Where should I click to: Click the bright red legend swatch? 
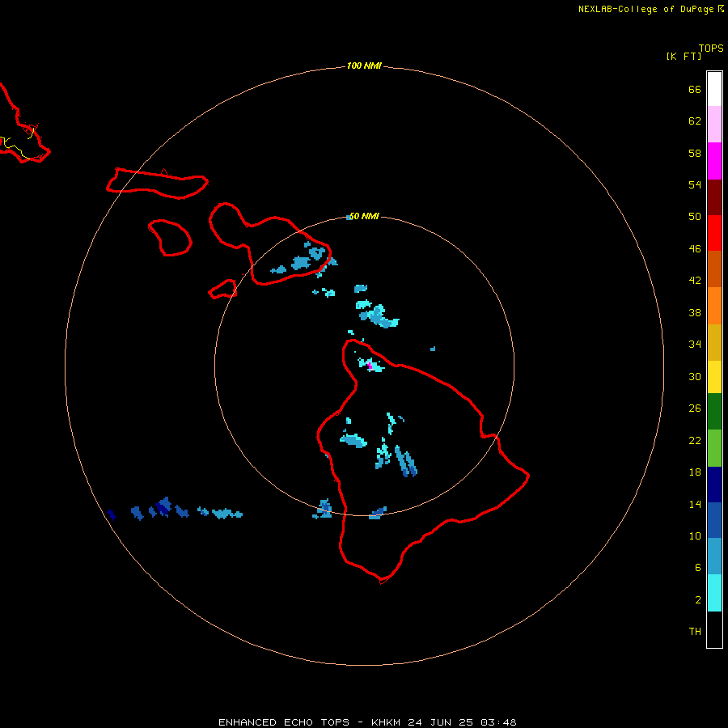pyautogui.click(x=714, y=233)
